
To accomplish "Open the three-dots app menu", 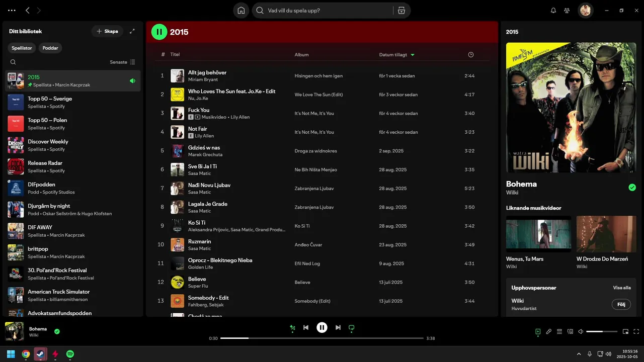I will (12, 10).
